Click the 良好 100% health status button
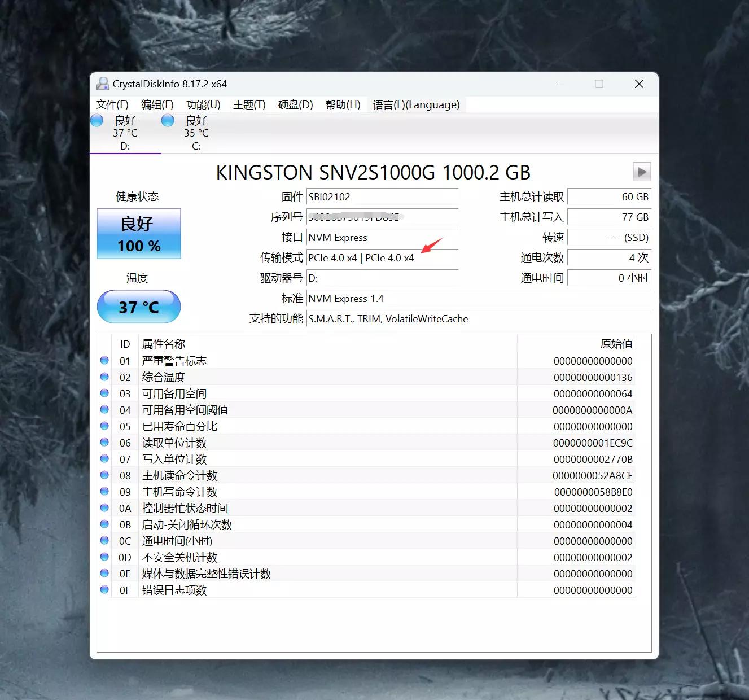Viewport: 749px width, 700px height. coord(138,234)
